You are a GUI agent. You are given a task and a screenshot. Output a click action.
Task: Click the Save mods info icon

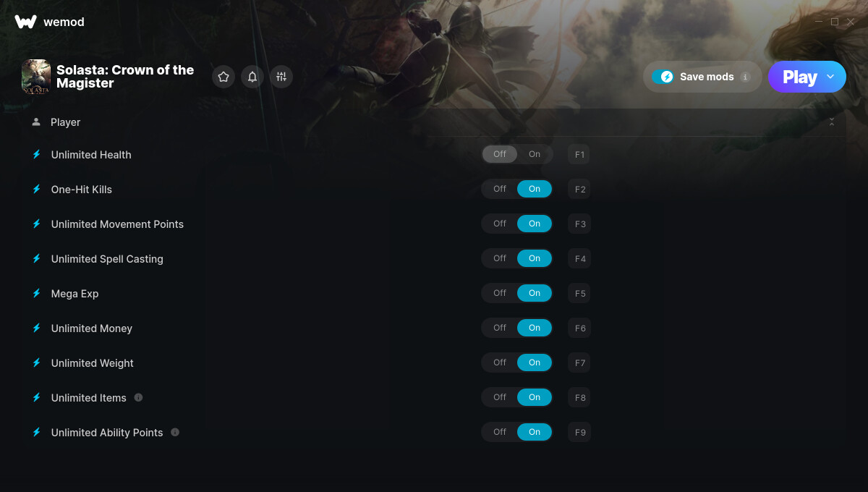point(745,77)
